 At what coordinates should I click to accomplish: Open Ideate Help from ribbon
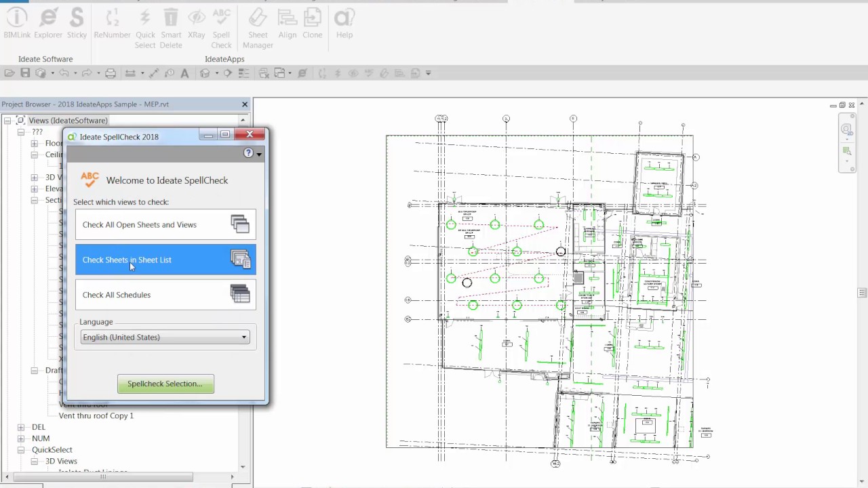(x=344, y=24)
